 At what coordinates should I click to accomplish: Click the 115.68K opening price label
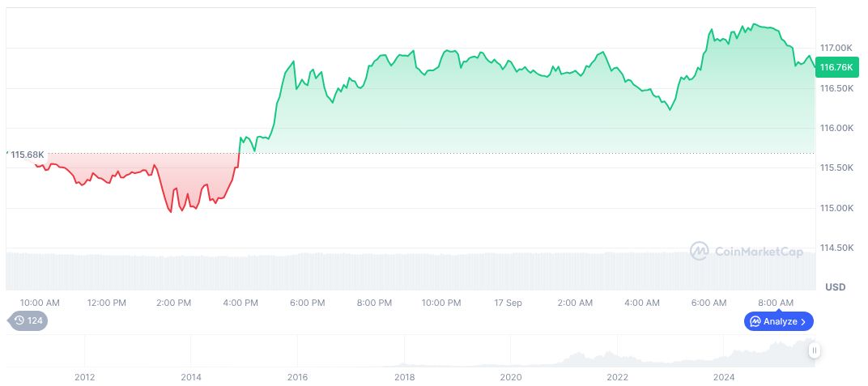pos(27,155)
